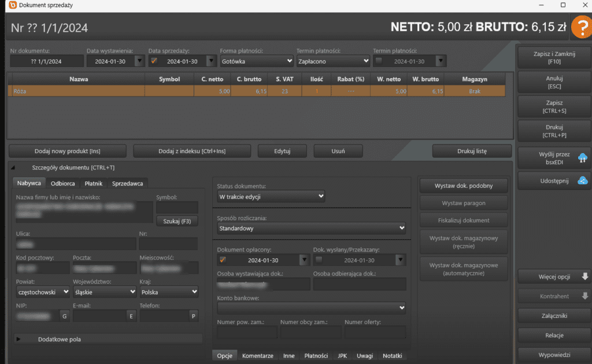Enable the Dok. wysłany/Przekazany checkbox

pos(319,260)
